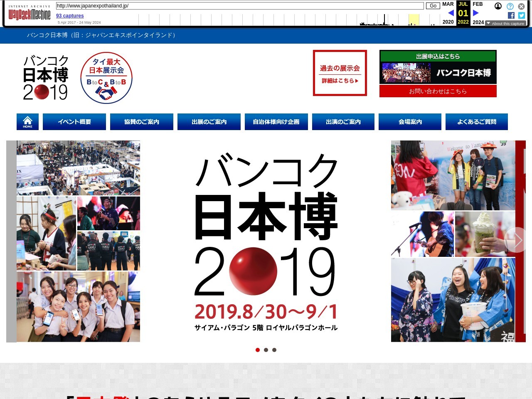The height and width of the screenshot is (399, 532).
Task: Select first carousel dot
Action: 258,350
